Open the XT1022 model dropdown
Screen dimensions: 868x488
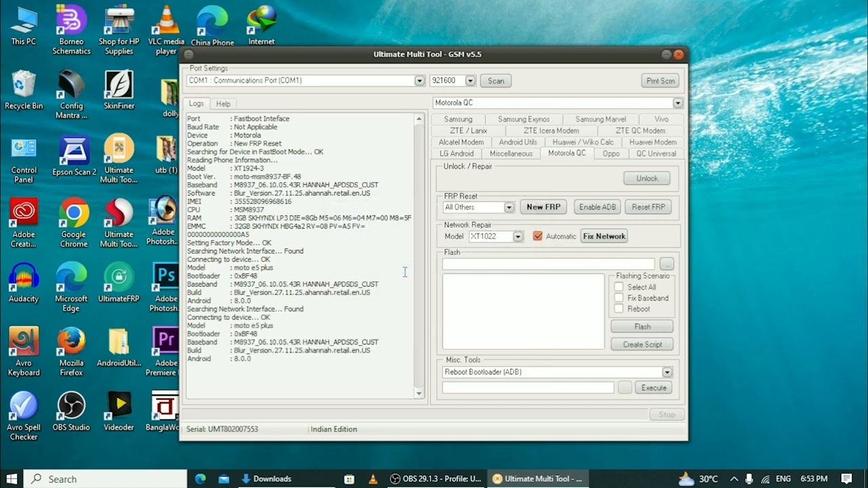[x=517, y=237]
